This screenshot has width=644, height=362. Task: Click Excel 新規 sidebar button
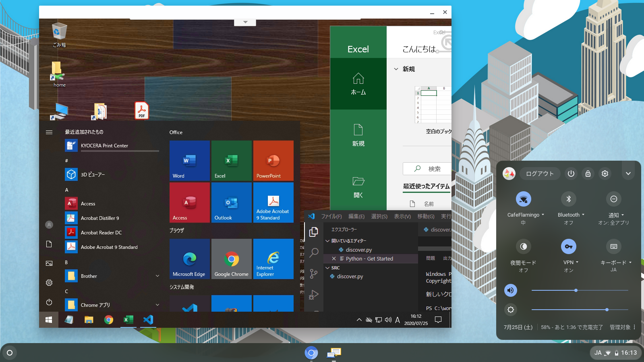pyautogui.click(x=358, y=135)
